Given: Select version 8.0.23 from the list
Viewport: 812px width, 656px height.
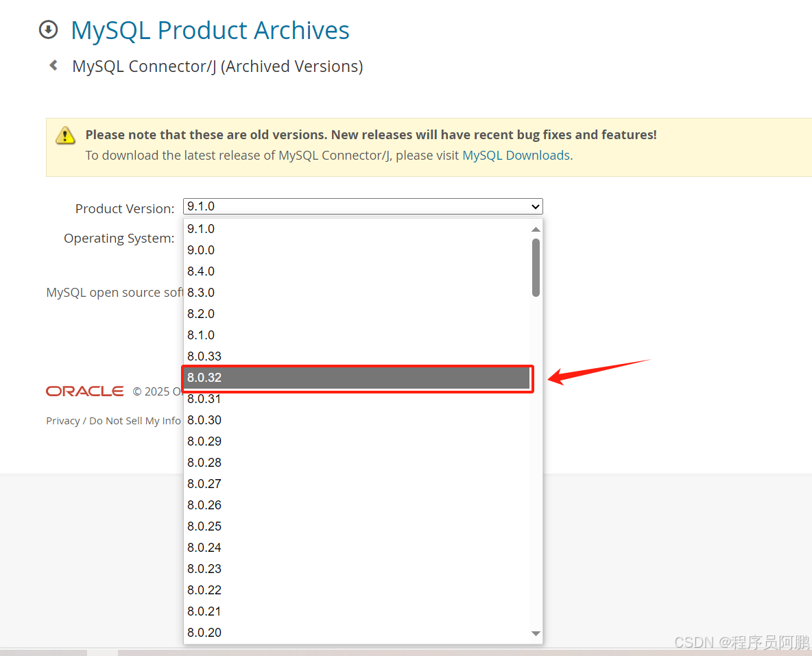Looking at the screenshot, I should pyautogui.click(x=357, y=569).
